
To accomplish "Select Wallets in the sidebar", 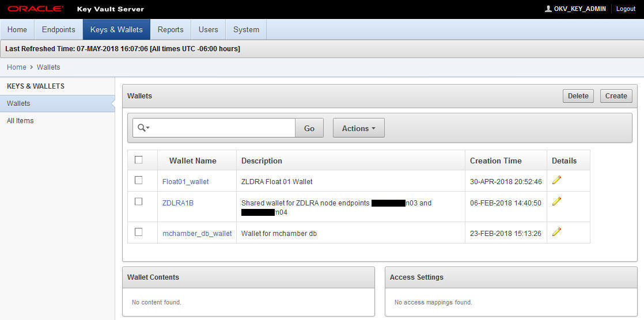I will (58, 104).
